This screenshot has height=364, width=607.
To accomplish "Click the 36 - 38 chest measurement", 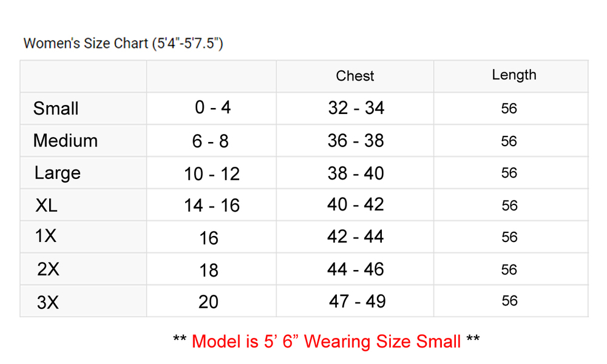I will coord(356,141).
